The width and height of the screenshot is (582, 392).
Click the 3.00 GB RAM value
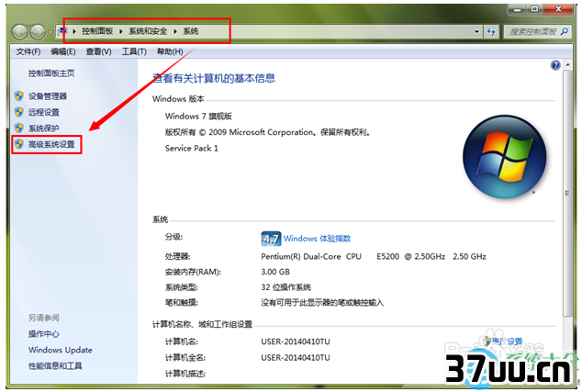275,272
